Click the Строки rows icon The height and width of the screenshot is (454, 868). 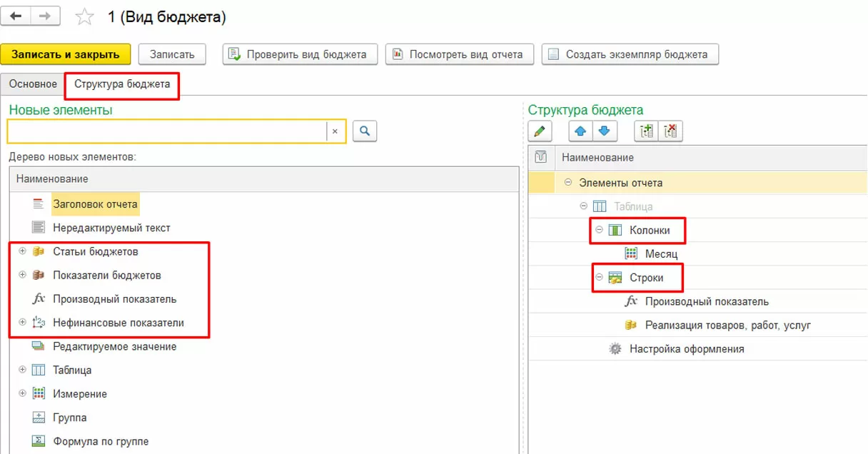point(615,278)
